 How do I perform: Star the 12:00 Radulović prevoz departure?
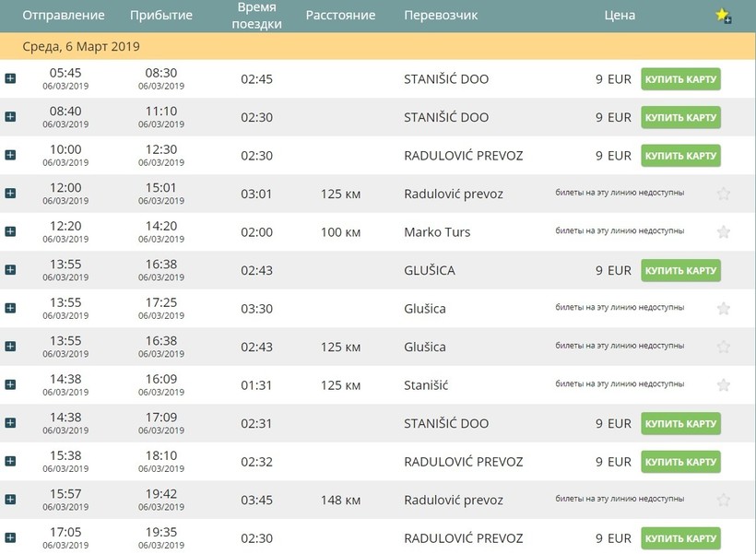[724, 194]
